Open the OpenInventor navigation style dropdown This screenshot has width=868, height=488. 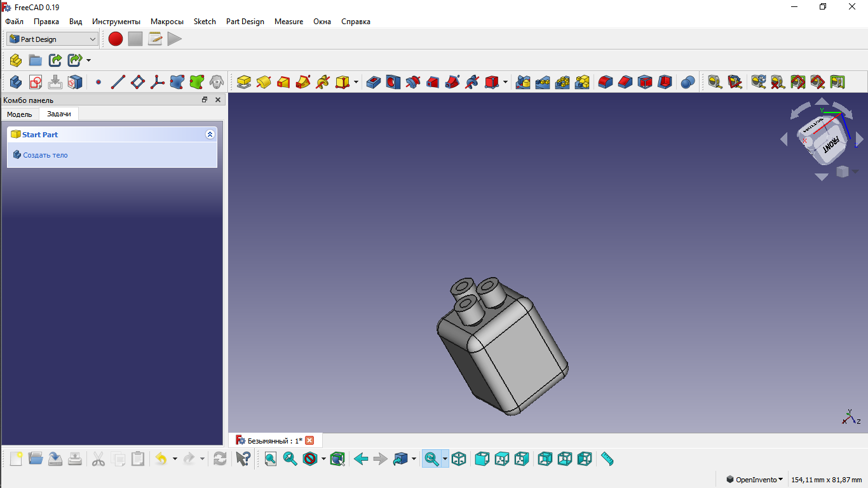click(x=755, y=479)
